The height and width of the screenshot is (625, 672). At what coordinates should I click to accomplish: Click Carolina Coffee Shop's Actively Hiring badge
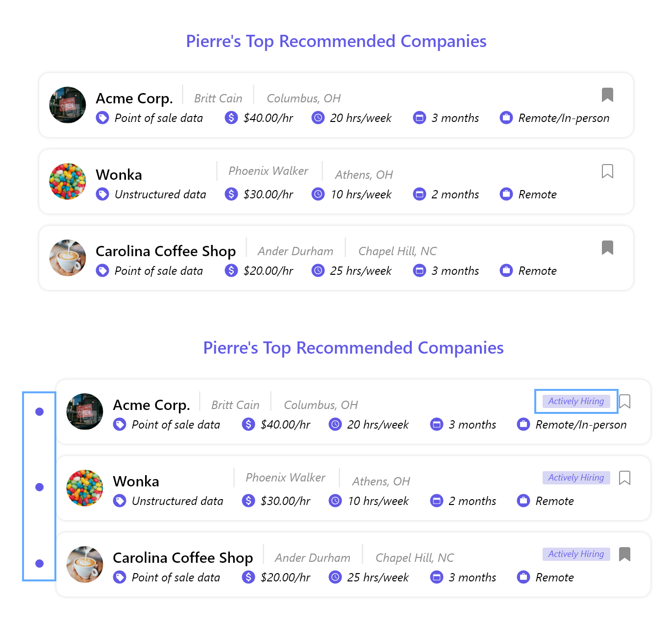point(576,554)
